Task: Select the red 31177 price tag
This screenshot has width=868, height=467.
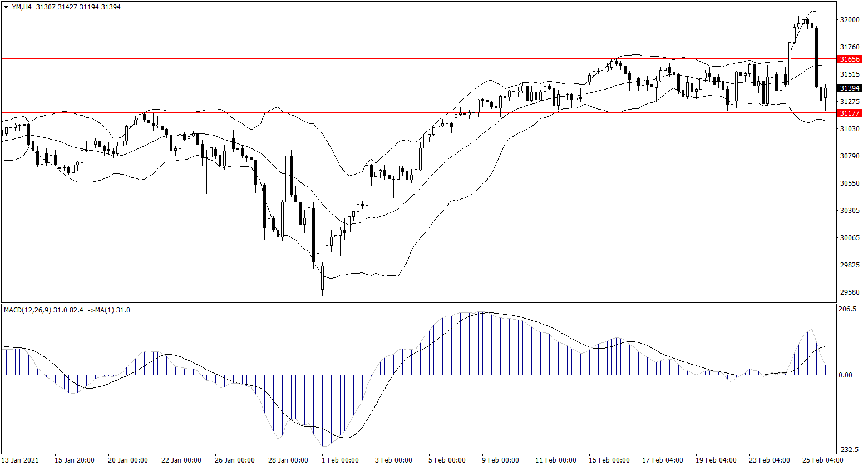Action: coord(850,113)
